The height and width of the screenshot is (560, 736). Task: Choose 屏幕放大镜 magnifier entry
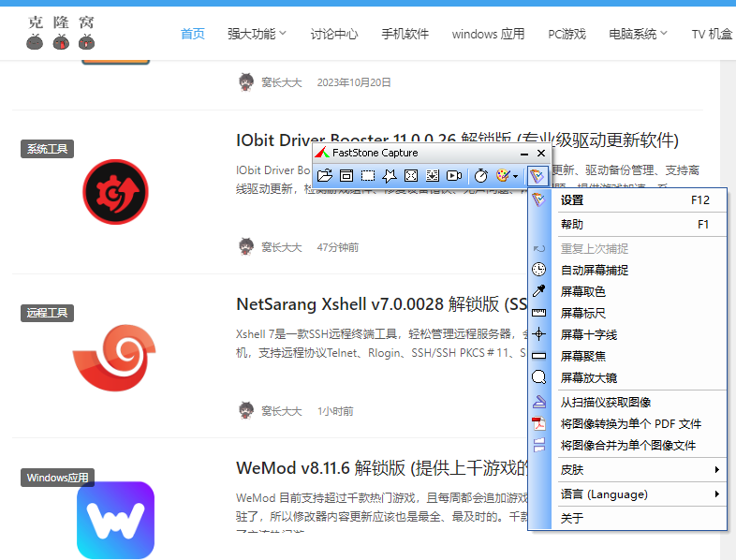(x=627, y=378)
